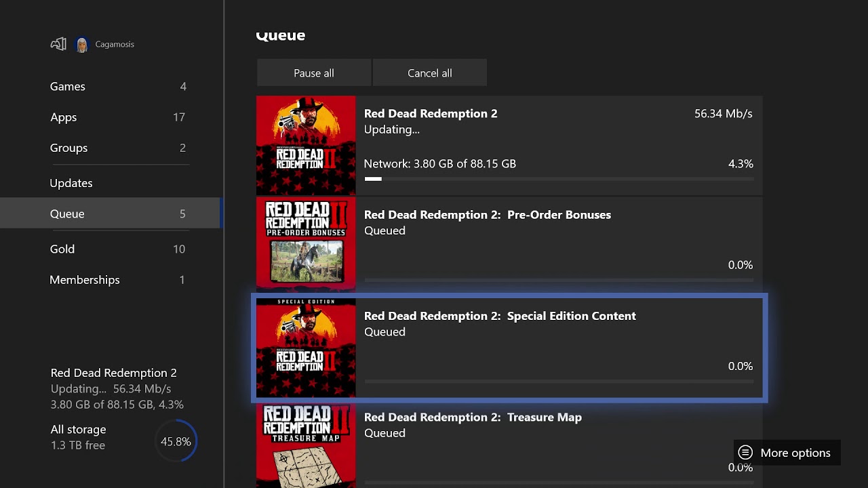Image resolution: width=868 pixels, height=488 pixels.
Task: Click the 0.0% value for Special Edition Content
Action: tap(741, 366)
